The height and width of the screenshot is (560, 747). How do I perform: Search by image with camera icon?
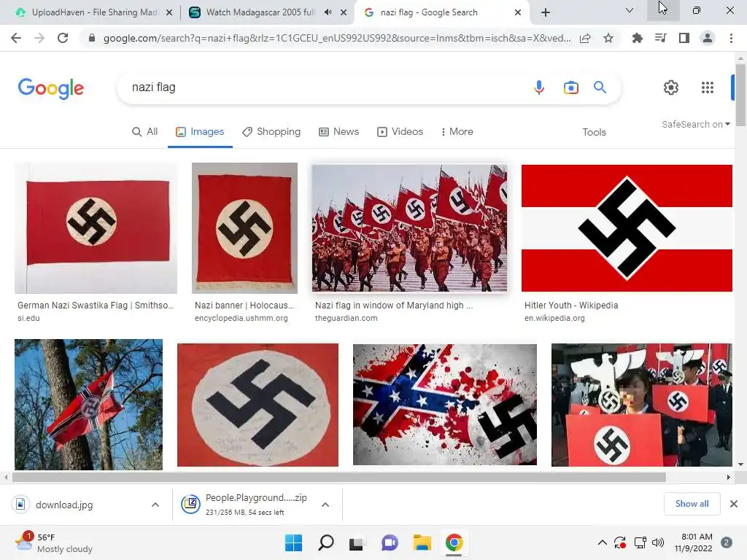(x=570, y=87)
